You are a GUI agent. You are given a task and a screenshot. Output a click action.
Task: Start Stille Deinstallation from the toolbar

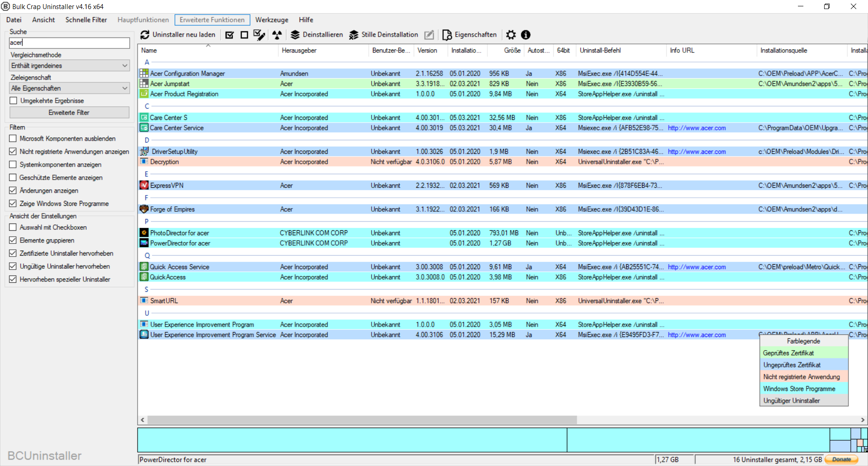coord(384,35)
